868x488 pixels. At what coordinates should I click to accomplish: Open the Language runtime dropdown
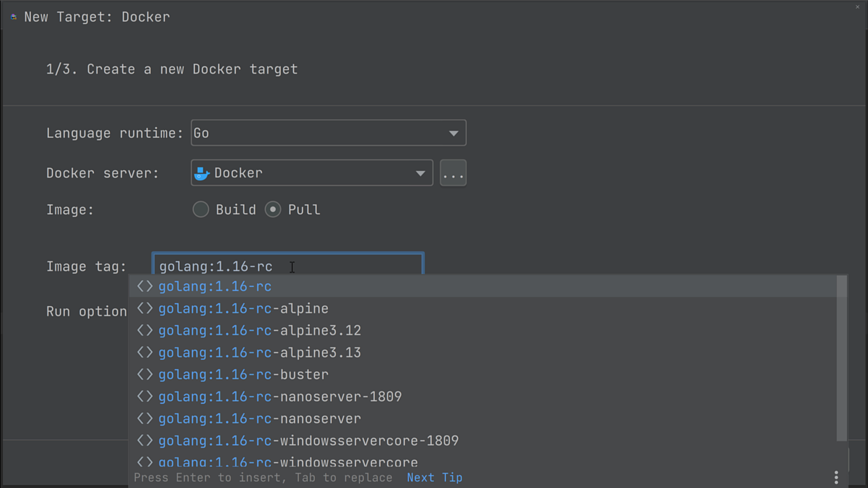328,133
